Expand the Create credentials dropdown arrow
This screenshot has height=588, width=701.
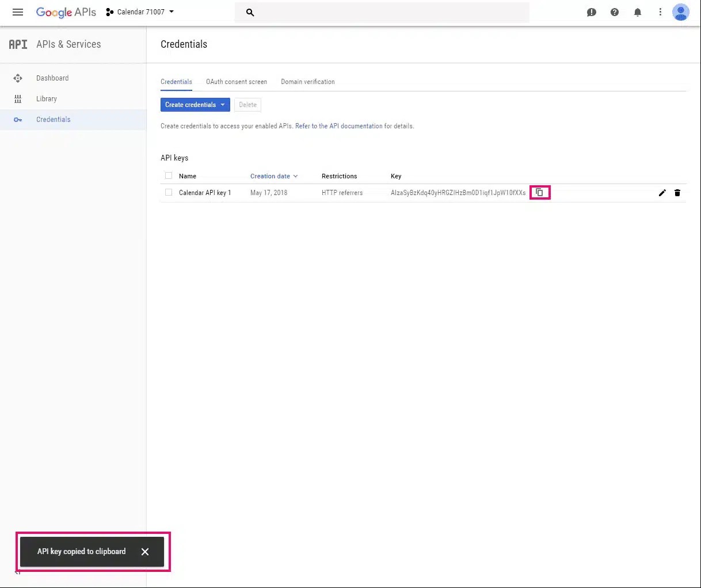coord(223,104)
